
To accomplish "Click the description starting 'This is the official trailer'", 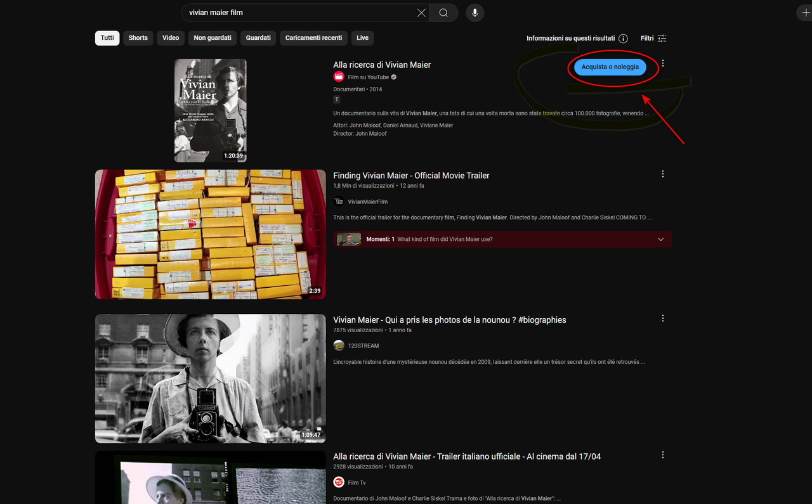I will click(x=492, y=217).
